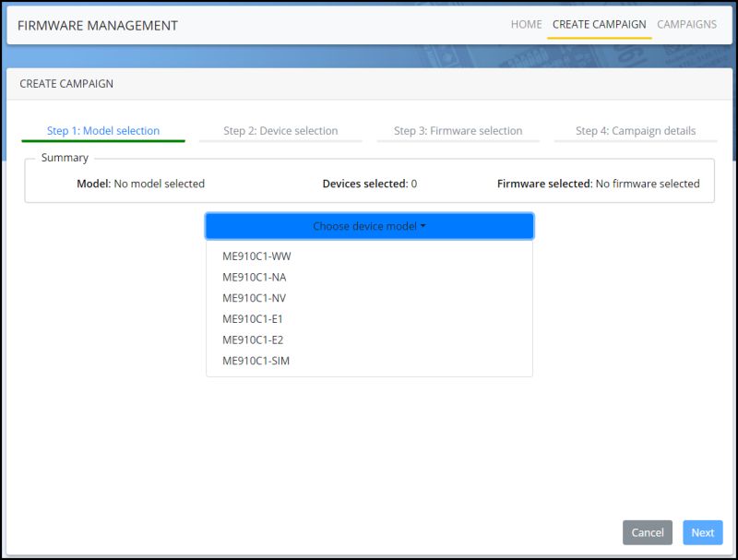Choose ME910C1-SIM from the dropdown list
738x560 pixels.
click(370, 361)
